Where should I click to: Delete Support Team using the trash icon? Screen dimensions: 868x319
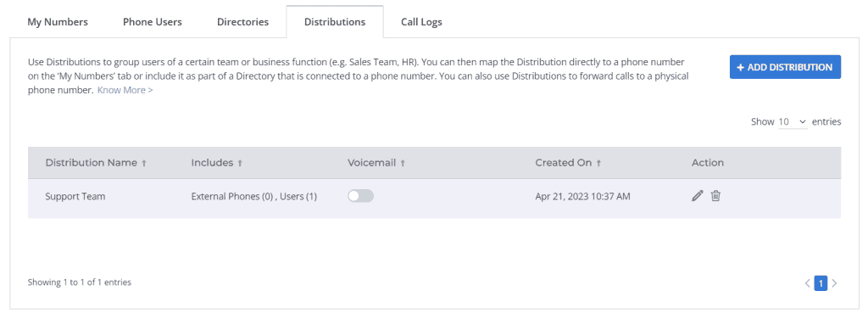click(715, 195)
